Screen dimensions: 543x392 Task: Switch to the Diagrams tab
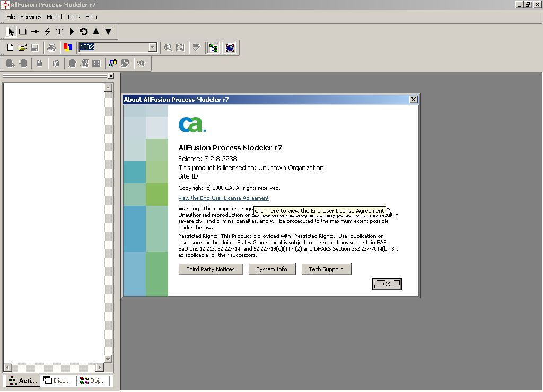point(57,380)
